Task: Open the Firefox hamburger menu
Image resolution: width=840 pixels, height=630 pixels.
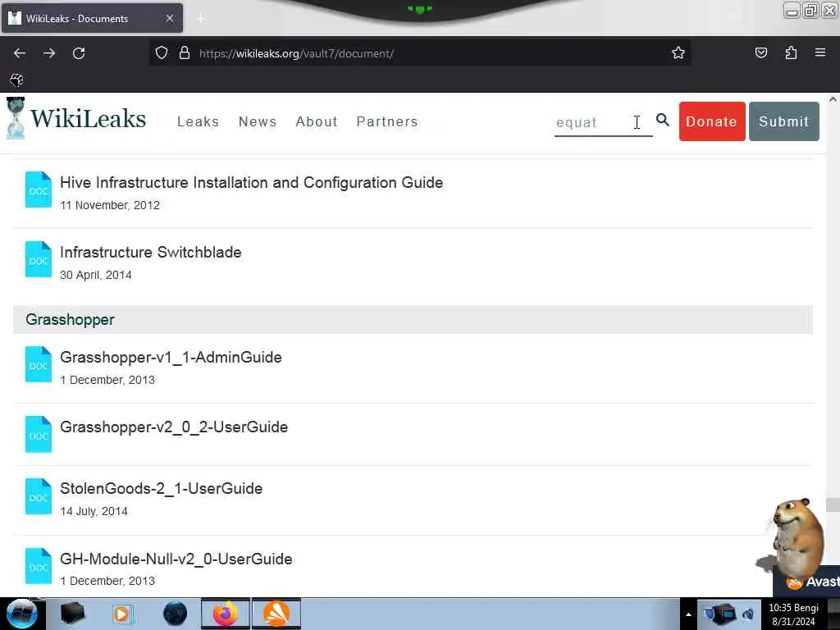Action: point(820,52)
